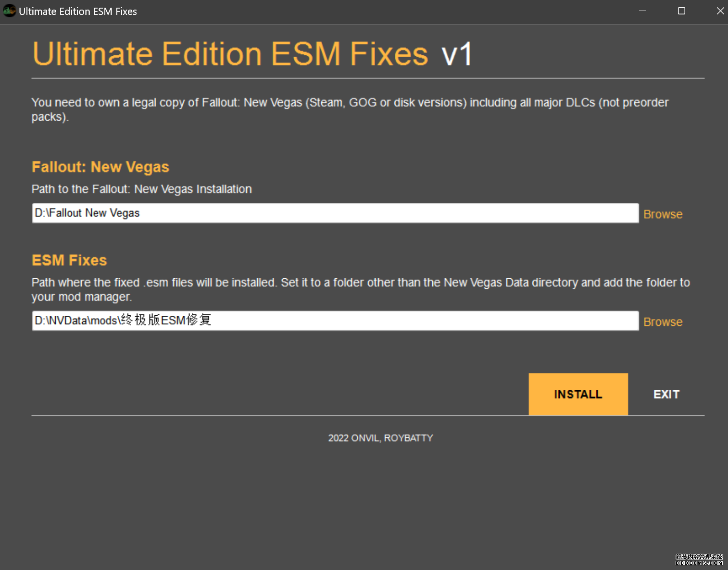Click the white v1 version label
This screenshot has width=728, height=570.
[x=457, y=54]
